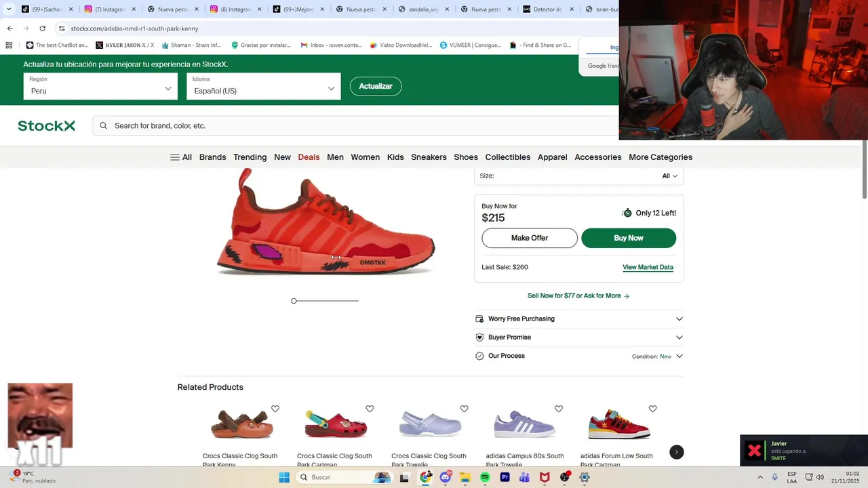Screen dimensions: 868x488
Task: Open the tab search dropdown arrow
Action: [8, 9]
